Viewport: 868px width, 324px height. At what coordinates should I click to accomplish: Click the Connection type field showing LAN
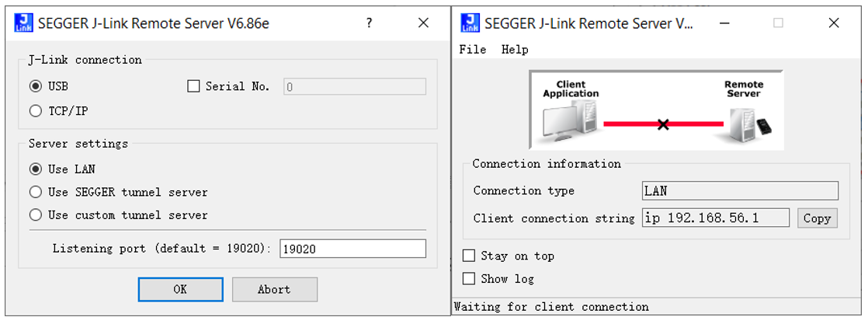click(x=740, y=191)
